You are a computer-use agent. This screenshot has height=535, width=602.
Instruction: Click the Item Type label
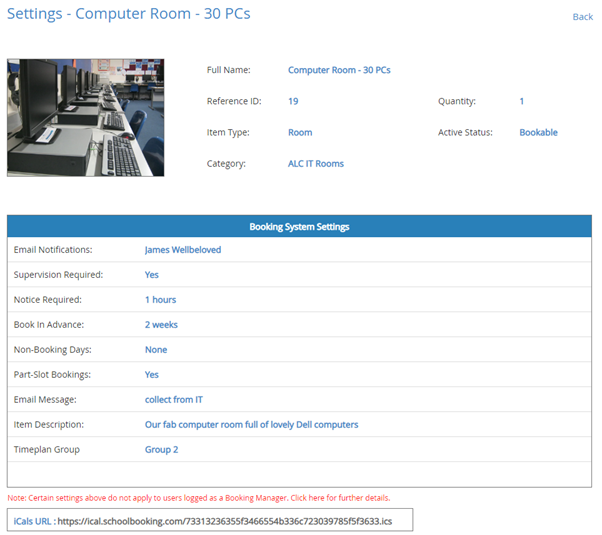pos(228,133)
